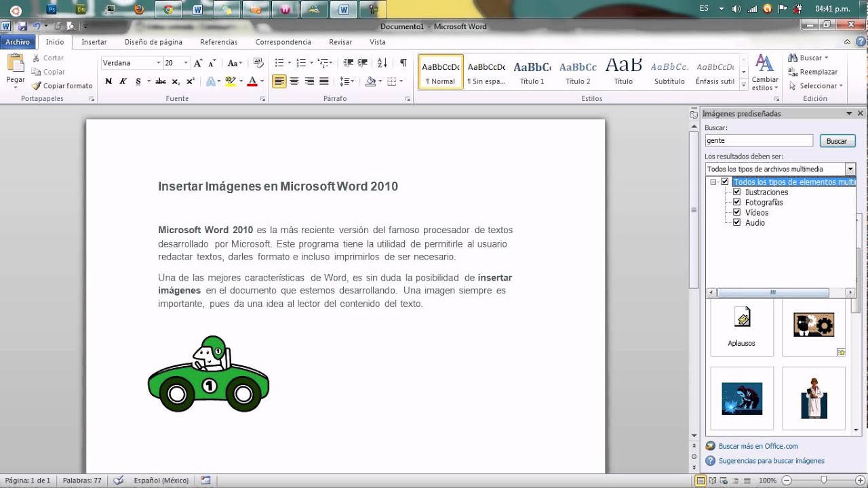Click the borders icon

pos(393,81)
